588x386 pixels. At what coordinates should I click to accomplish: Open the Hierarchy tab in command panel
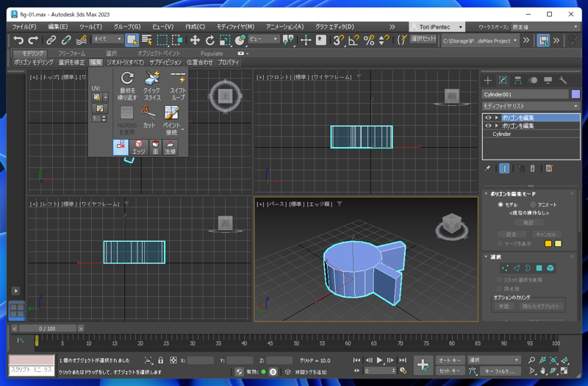[518, 80]
